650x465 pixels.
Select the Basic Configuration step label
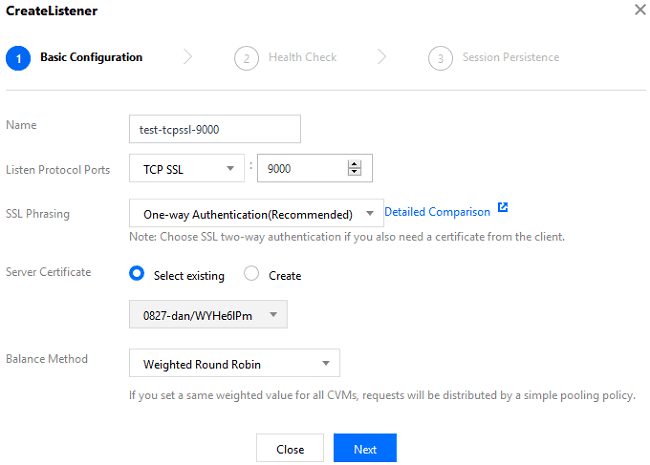(91, 58)
